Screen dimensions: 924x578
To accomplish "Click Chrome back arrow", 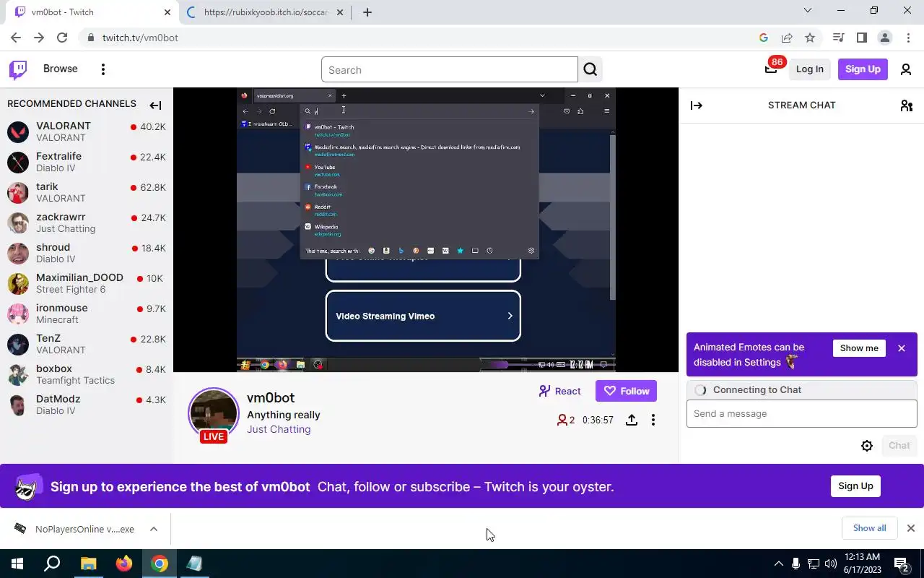I will click(x=16, y=38).
